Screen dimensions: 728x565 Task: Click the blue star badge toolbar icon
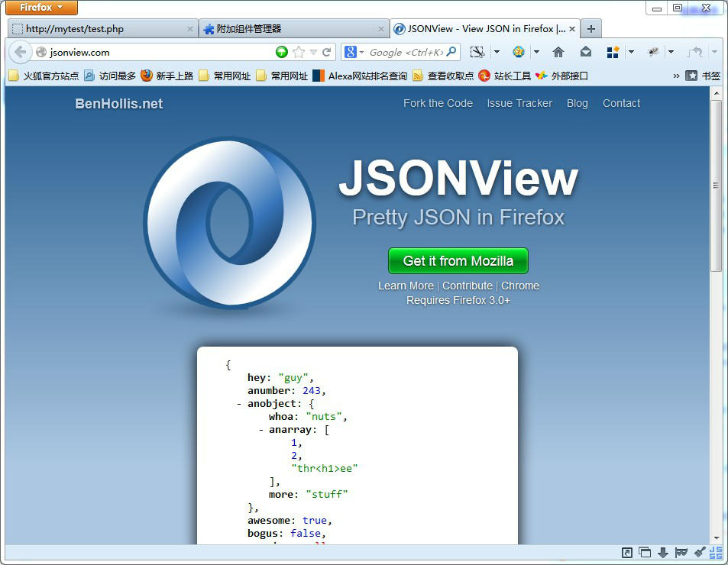point(519,52)
